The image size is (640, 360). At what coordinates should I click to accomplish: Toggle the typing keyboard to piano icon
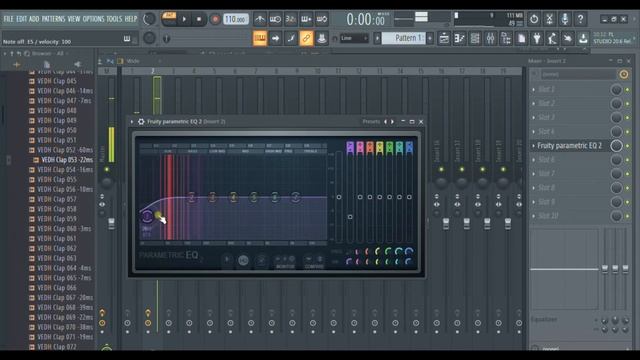point(260,38)
